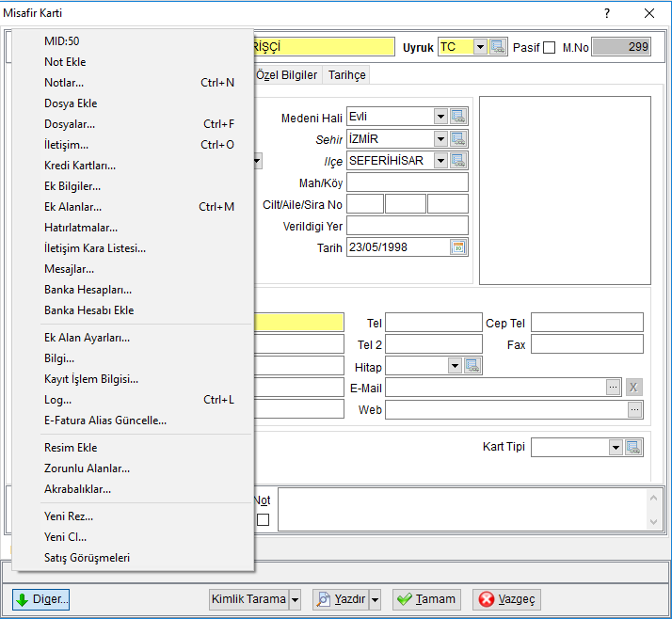
Task: Cancel with Vazgeç button
Action: [506, 599]
